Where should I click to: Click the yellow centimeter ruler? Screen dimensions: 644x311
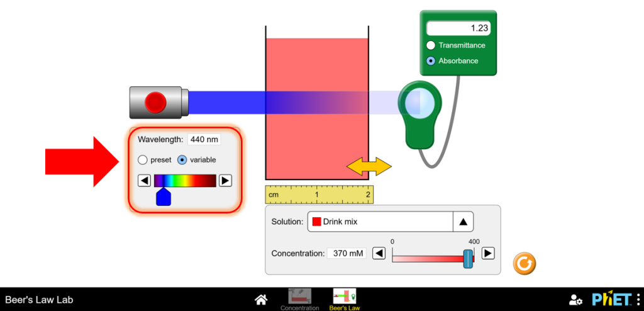(319, 194)
